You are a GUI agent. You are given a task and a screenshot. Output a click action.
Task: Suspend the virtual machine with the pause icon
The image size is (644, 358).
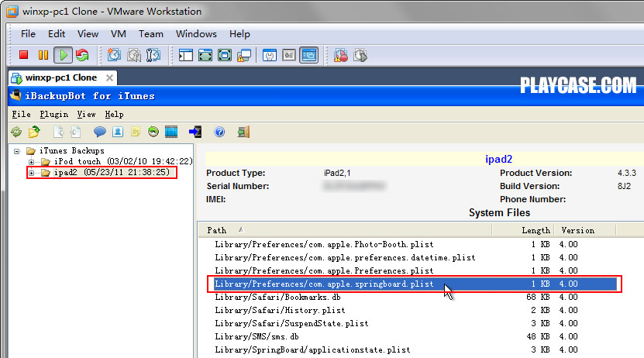point(43,55)
